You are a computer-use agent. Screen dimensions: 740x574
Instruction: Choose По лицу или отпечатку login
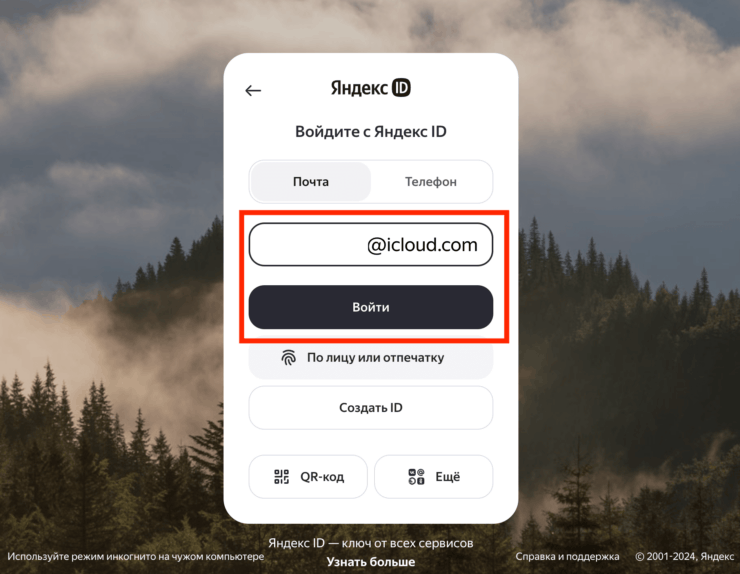tap(371, 357)
